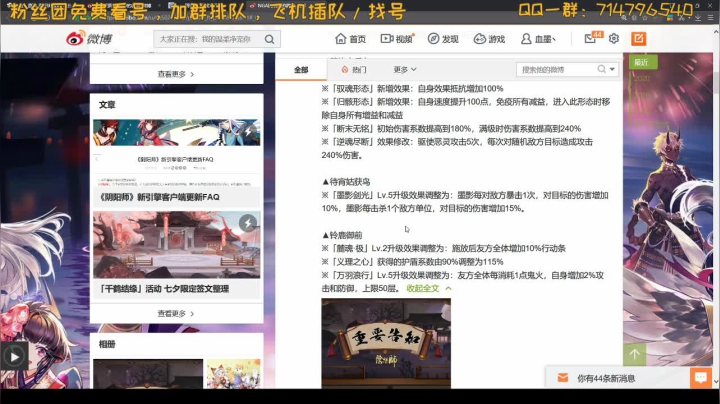This screenshot has height=404, width=720.
Task: Open the settings gear icon
Action: point(614,39)
